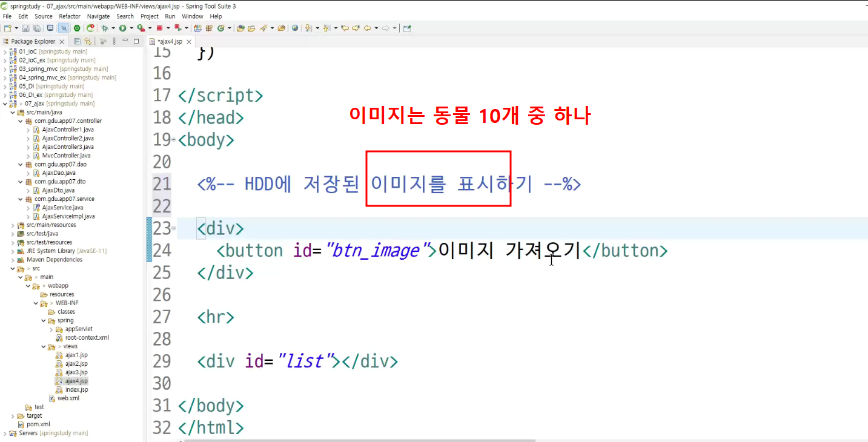Viewport: 868px width, 442px height.
Task: Expand the 01_IoC project
Action: click(5, 51)
